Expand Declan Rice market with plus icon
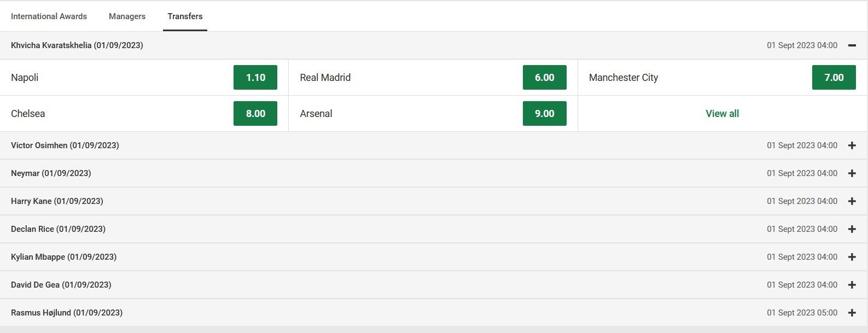Screen dimensions: 868x333 click(x=852, y=229)
